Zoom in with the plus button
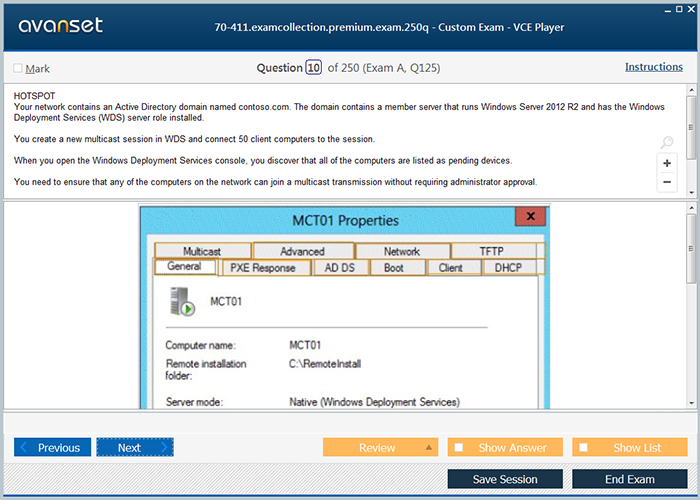The width and height of the screenshot is (700, 500). (x=667, y=163)
